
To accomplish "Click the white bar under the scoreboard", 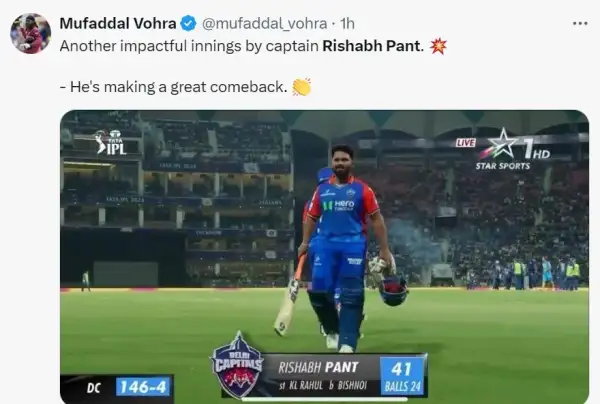I will [325, 399].
